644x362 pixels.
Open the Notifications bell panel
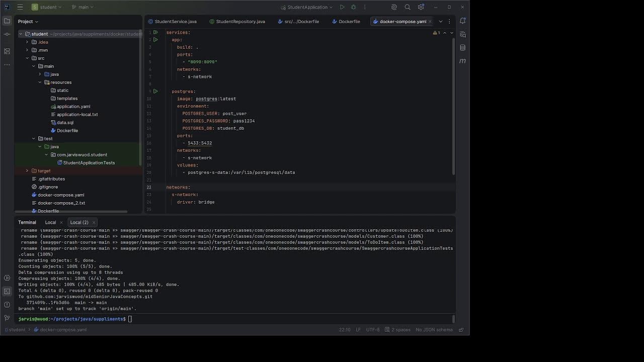[462, 21]
